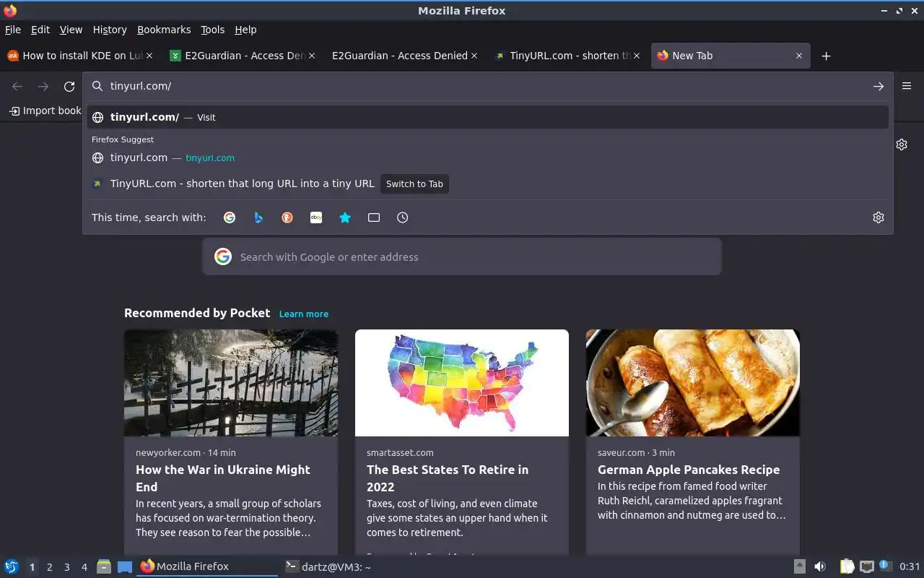Open the Bookmarks menu
The height and width of the screenshot is (578, 924).
[164, 30]
